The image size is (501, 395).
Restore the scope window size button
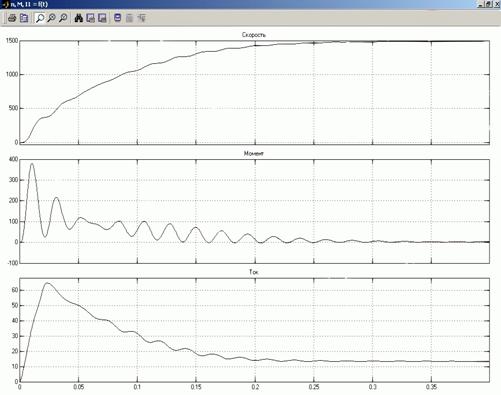tap(488, 4)
